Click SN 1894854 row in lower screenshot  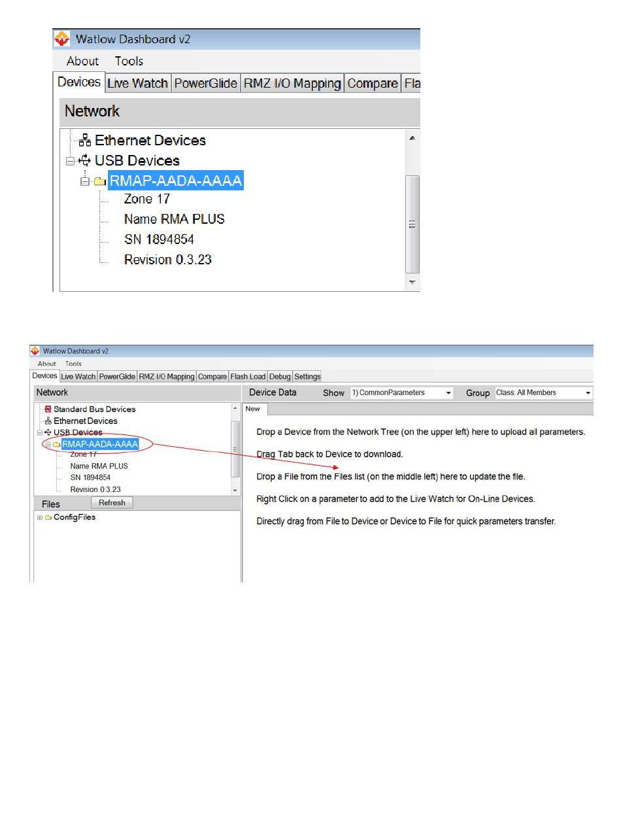[x=90, y=478]
